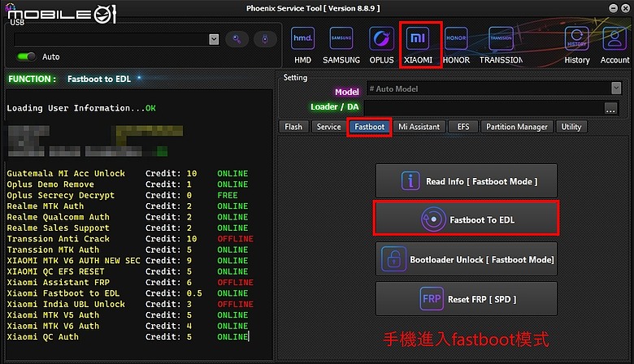Open the Account icon
This screenshot has height=364, width=634.
614,45
